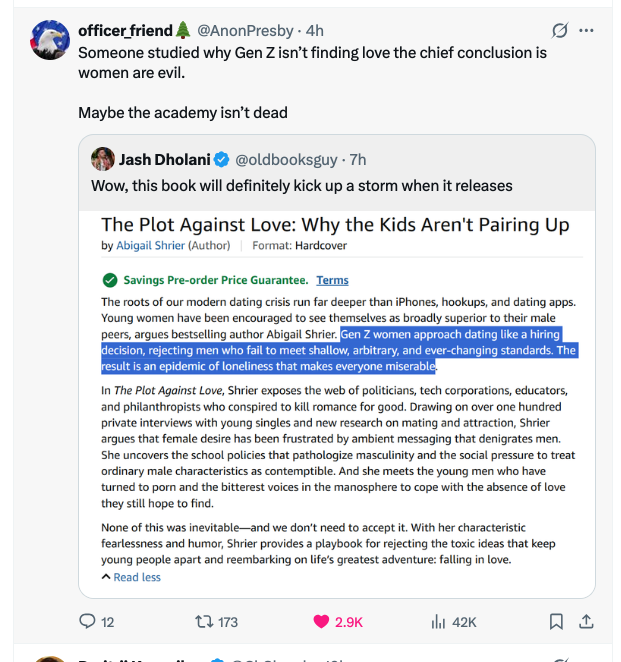Viewport: 621px width, 662px height.
Task: Click the reply comment bubble icon
Action: [x=87, y=621]
